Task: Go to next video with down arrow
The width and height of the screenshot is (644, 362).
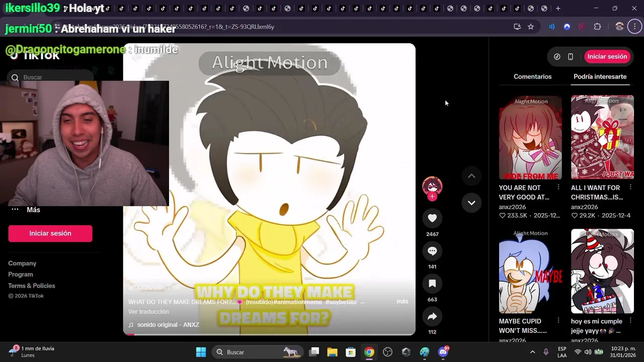Action: (471, 203)
